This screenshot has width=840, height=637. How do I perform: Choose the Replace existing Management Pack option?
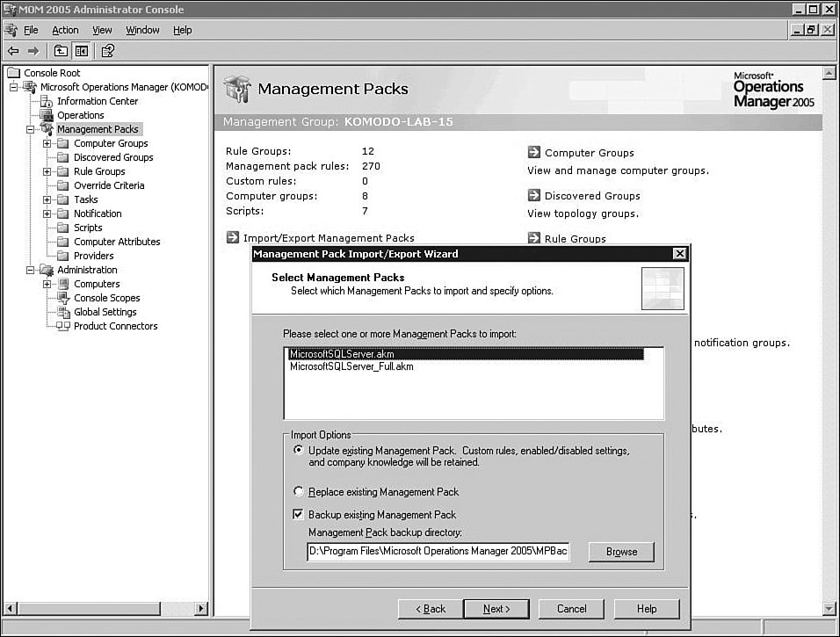pyautogui.click(x=299, y=492)
